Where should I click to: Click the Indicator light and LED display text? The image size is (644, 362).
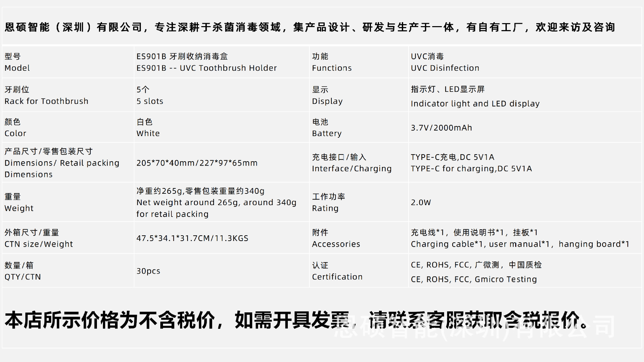(475, 104)
